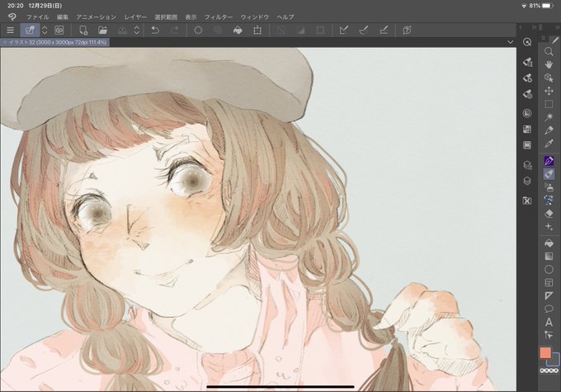
Task: Select the Hand move tool
Action: pos(549,65)
